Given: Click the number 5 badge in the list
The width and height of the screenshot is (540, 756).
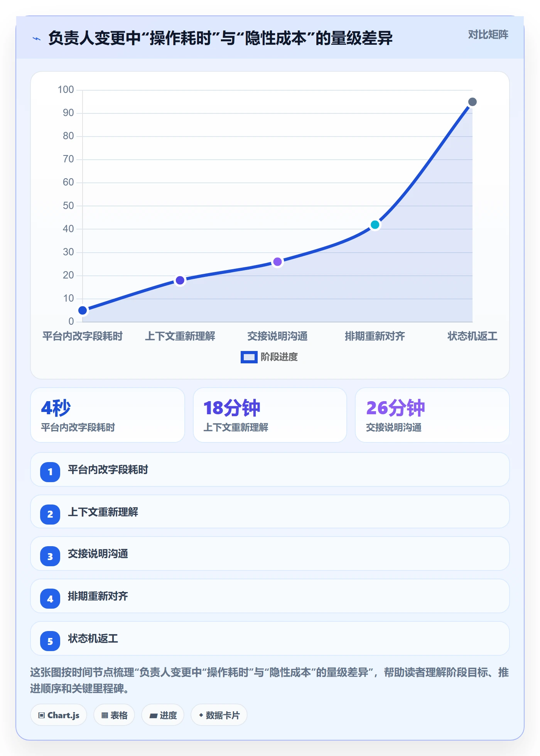Looking at the screenshot, I should 50,641.
